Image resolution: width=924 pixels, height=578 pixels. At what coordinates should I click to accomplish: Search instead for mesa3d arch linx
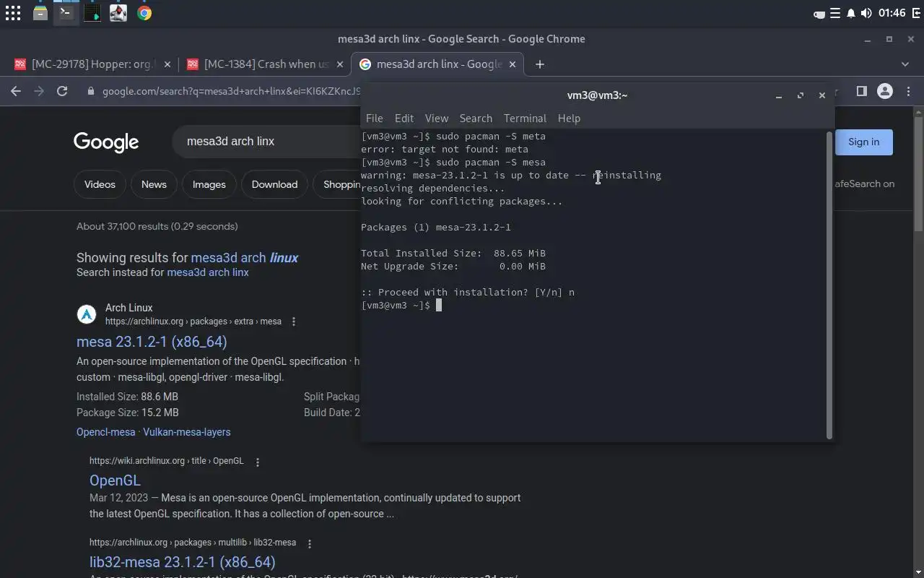click(208, 272)
